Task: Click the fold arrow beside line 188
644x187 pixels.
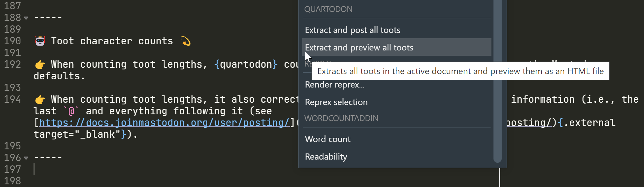Action: [26, 18]
